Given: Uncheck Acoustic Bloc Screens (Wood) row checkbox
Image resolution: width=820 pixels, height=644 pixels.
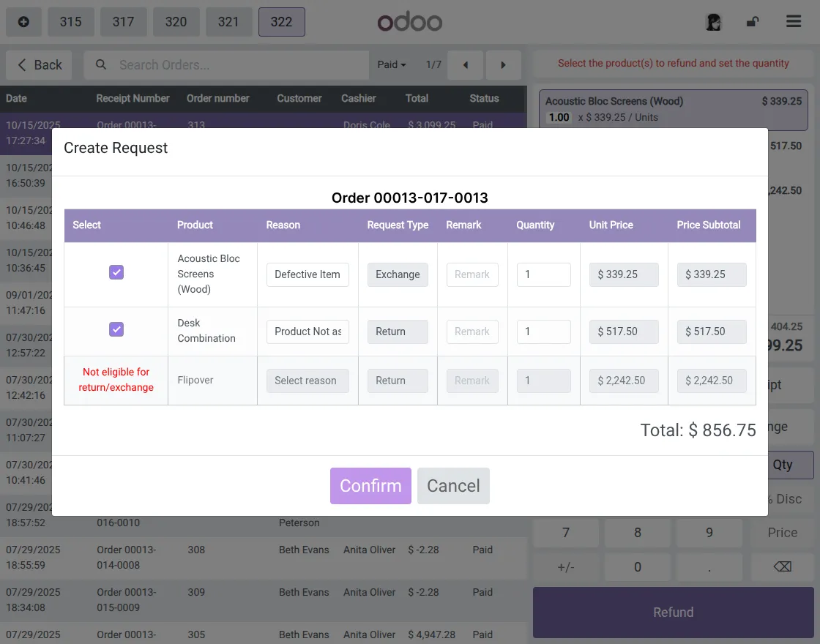Looking at the screenshot, I should 116,272.
